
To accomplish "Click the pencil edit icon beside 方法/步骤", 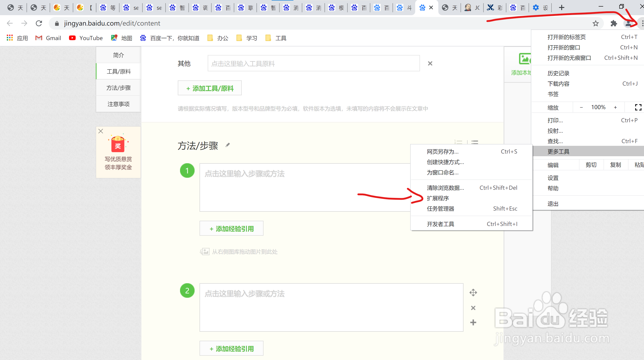I will click(x=227, y=145).
